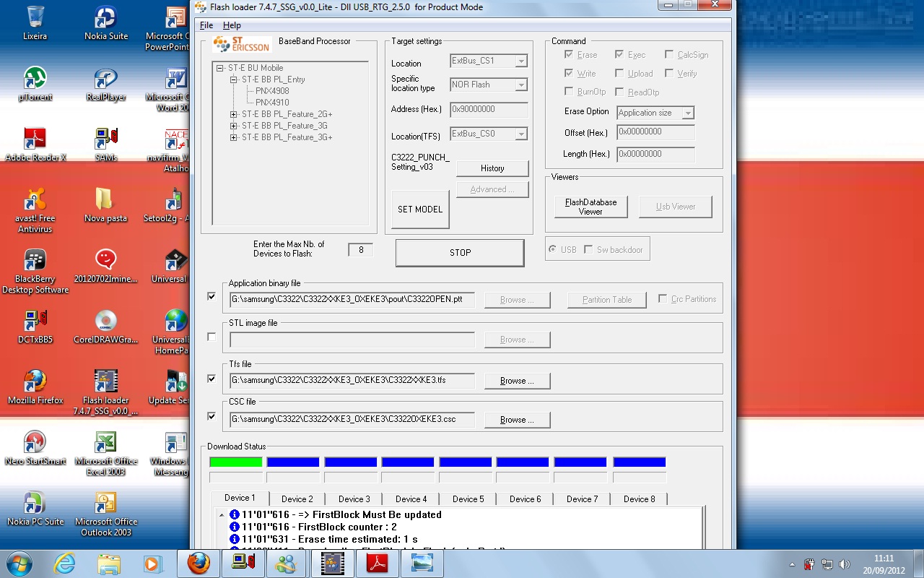
Task: Browse for the Tfs file
Action: point(518,381)
